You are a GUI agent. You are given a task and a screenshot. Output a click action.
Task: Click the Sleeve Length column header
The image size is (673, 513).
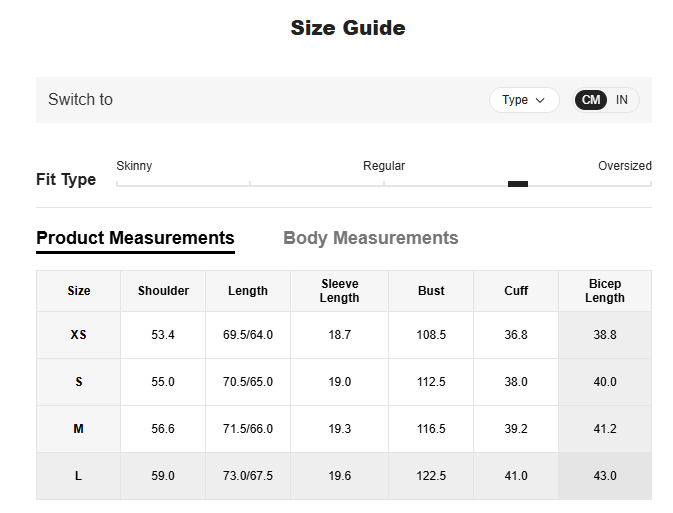pyautogui.click(x=339, y=291)
